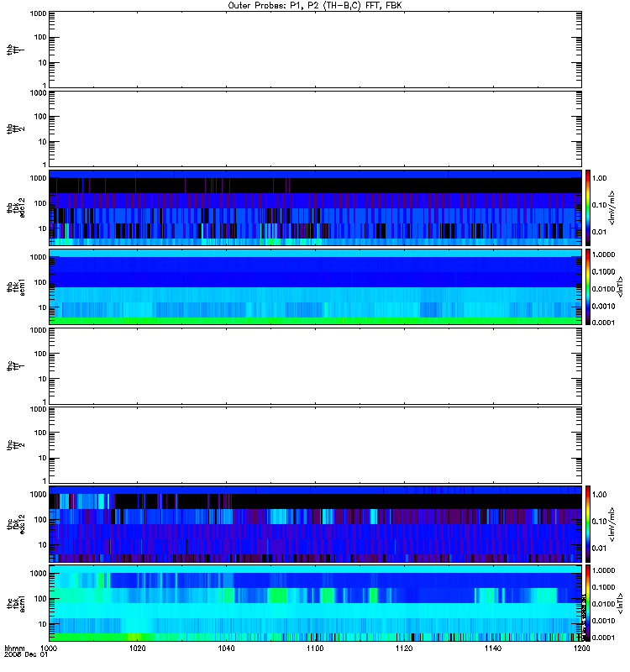
Task: Click the '<|mV/m|>' unit label beside thb edc12
Action: (x=612, y=207)
